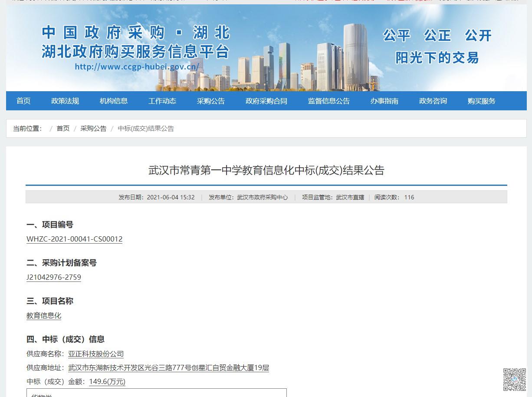
Task: Open the 政策法规 menu item
Action: click(x=65, y=101)
